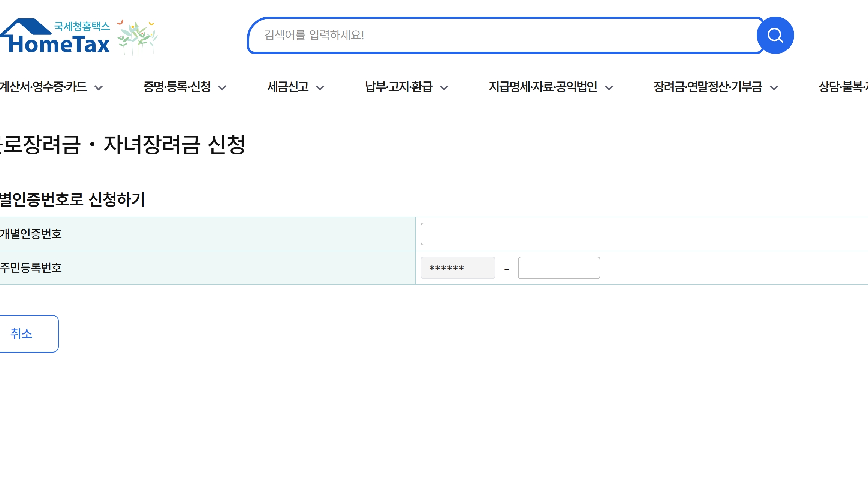Open the 납부·고지·환급 menu
Viewport: 868px width, 486px height.
(x=399, y=87)
